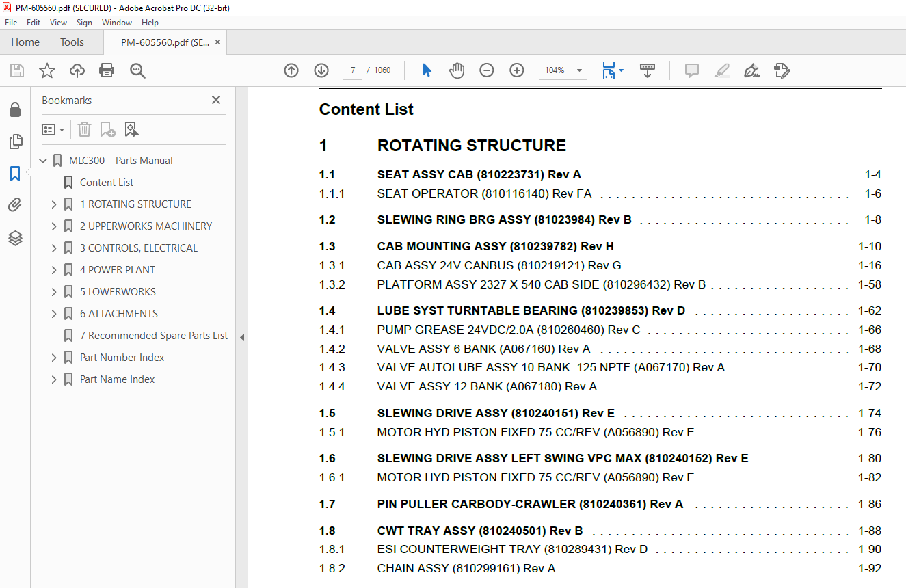Open the Help menu
Image resolution: width=906 pixels, height=588 pixels.
(150, 23)
